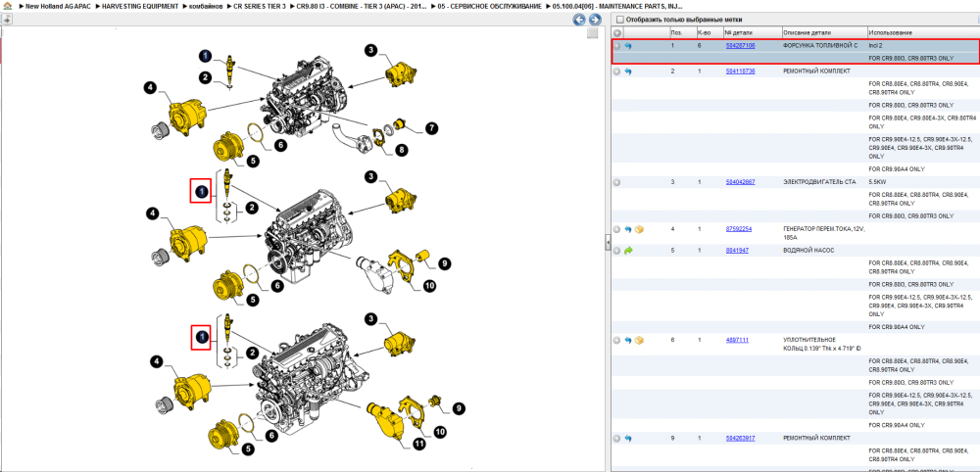The image size is (980, 472).
Task: Click the next illustration blue arrow
Action: tap(595, 20)
